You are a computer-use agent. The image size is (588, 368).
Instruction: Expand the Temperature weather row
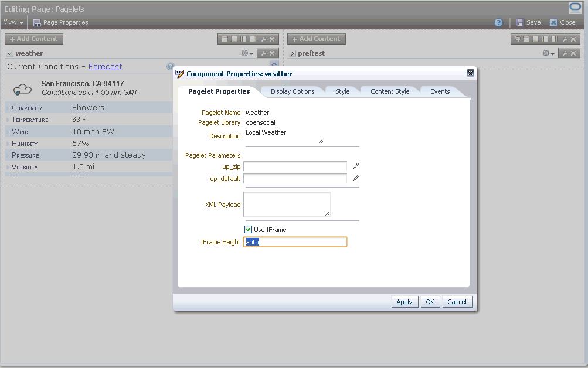point(8,120)
